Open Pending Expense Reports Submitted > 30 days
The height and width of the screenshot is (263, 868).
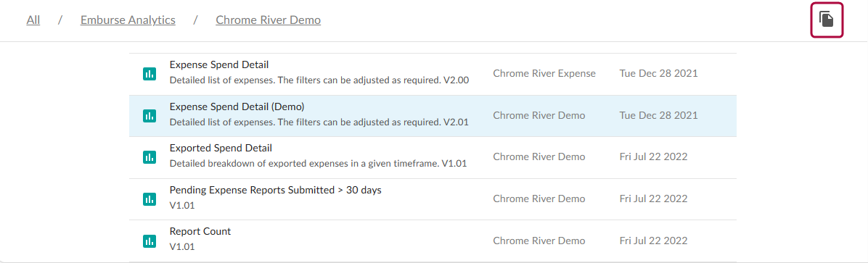(x=276, y=190)
